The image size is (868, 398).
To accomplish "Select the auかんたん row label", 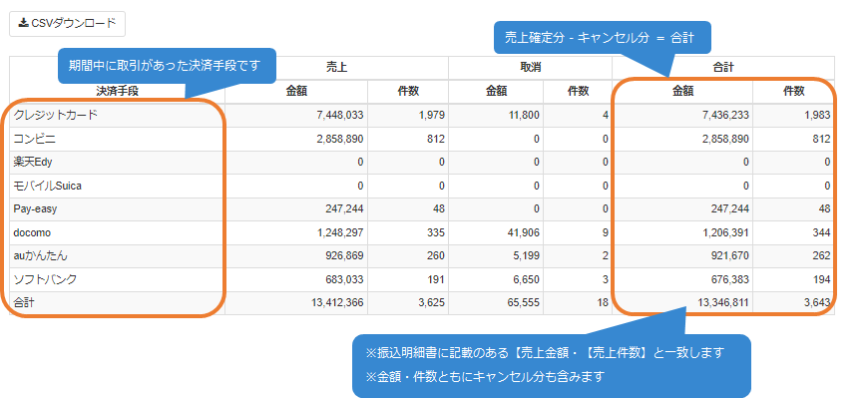I will (x=41, y=256).
